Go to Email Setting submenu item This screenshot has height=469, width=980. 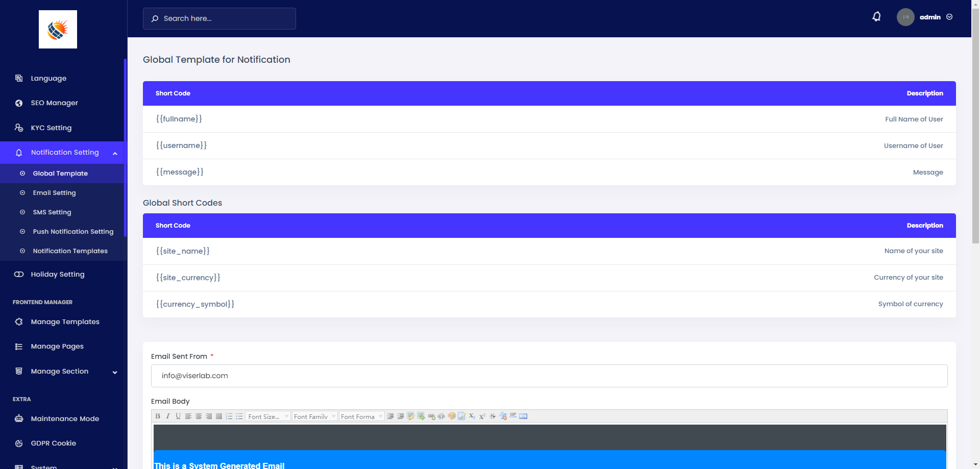pos(54,193)
